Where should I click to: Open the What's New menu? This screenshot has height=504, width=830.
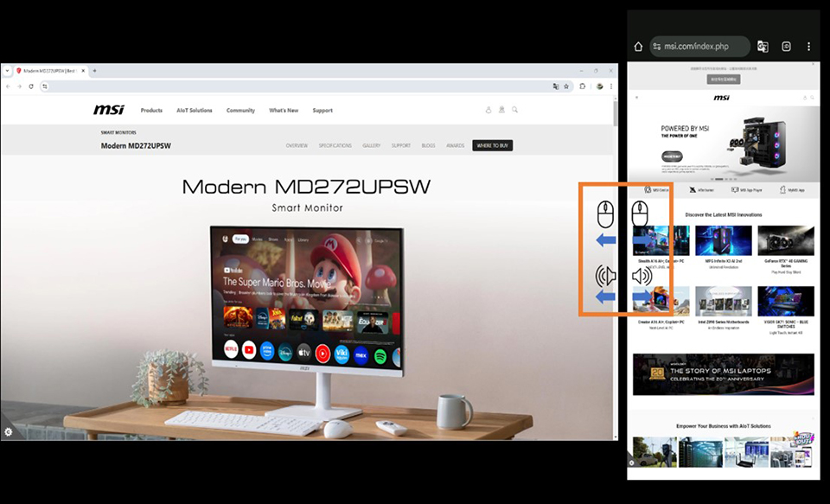click(x=284, y=111)
